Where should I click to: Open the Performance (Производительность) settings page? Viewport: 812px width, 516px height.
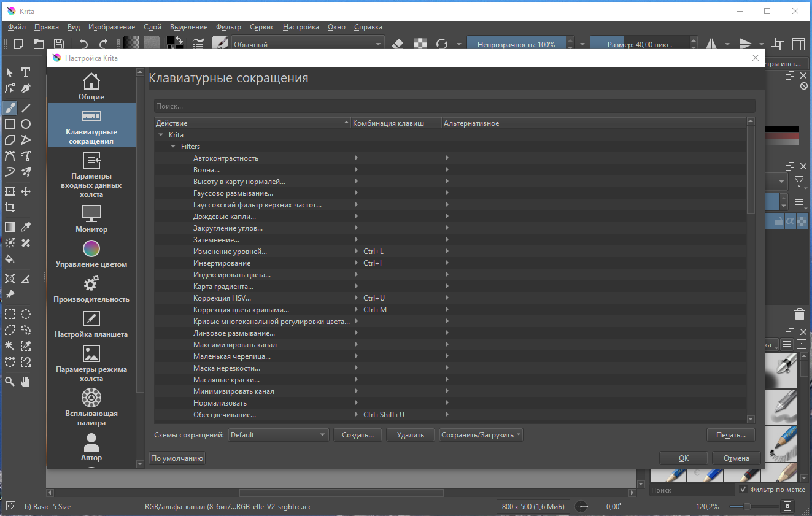coord(91,289)
